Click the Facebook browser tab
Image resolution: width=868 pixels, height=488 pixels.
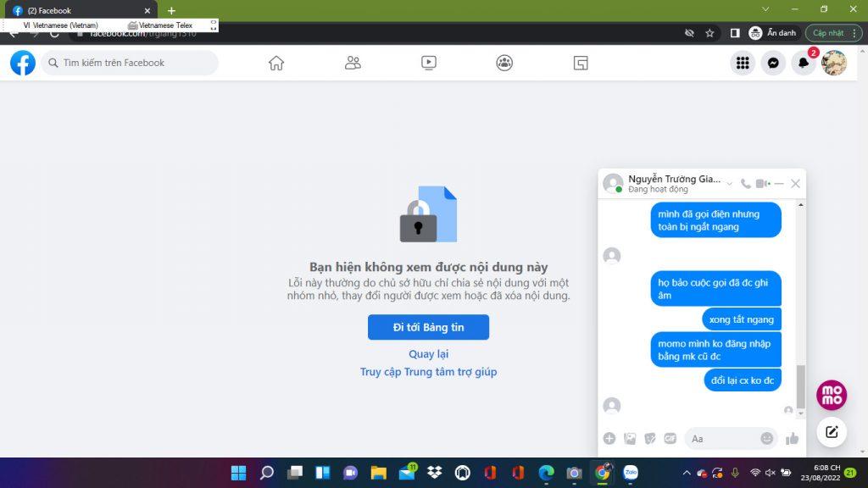tap(76, 11)
